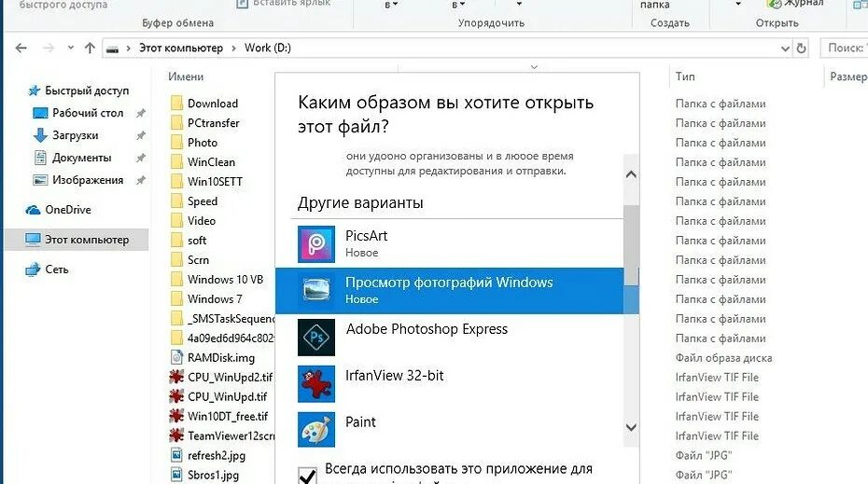Sort by Имени column header
The image size is (868, 484).
[x=186, y=76]
